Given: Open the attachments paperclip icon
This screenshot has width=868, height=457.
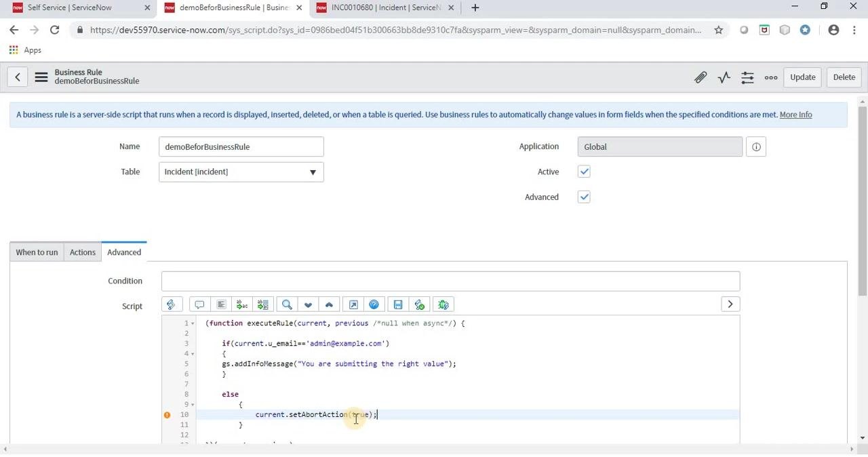Looking at the screenshot, I should tap(701, 77).
